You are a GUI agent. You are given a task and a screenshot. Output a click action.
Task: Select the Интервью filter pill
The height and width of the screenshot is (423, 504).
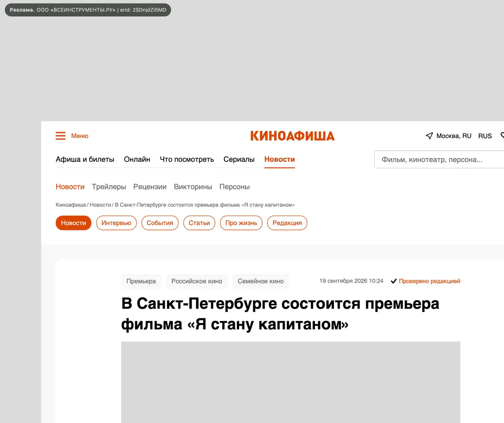tap(116, 223)
